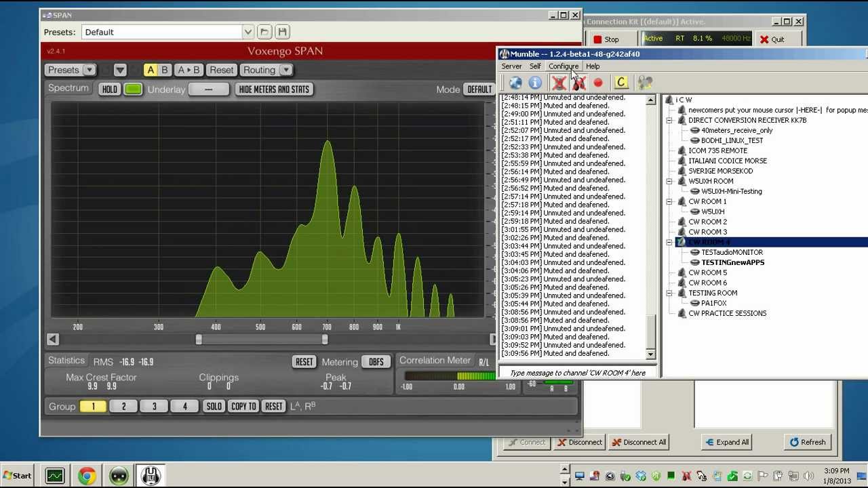Open the Underlay selector
This screenshot has width=868, height=488.
(x=209, y=89)
